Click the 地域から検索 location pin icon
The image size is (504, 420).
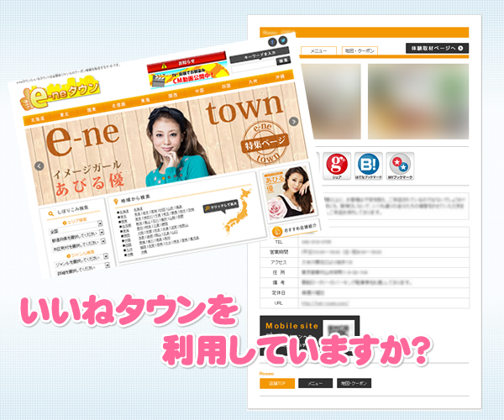click(x=116, y=202)
